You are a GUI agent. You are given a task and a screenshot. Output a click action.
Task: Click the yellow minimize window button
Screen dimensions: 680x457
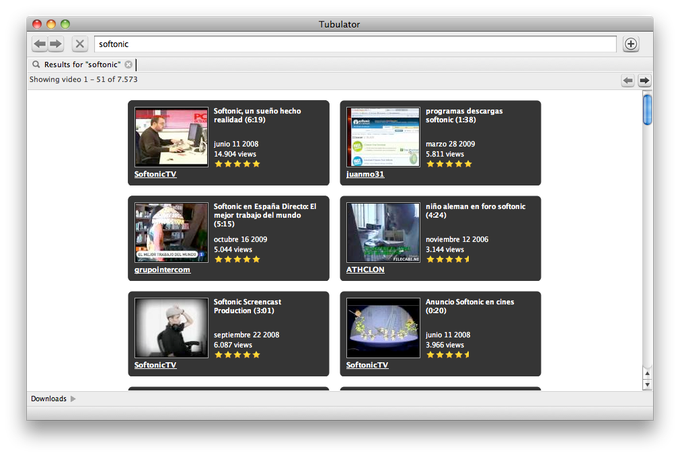[x=51, y=24]
